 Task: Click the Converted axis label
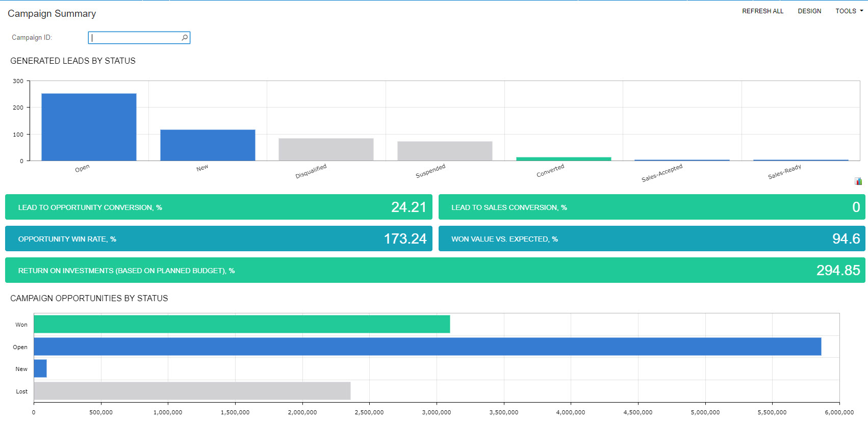550,171
